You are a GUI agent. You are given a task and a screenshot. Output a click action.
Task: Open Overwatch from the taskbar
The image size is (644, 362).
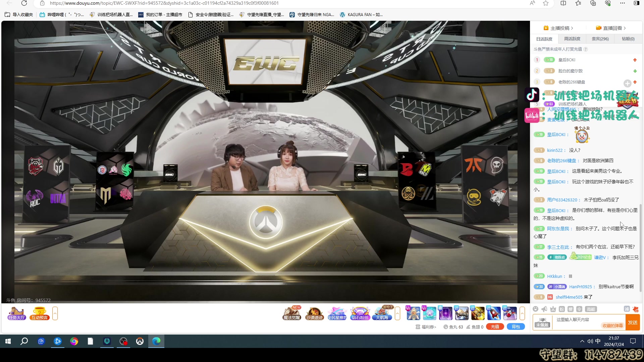click(x=140, y=341)
